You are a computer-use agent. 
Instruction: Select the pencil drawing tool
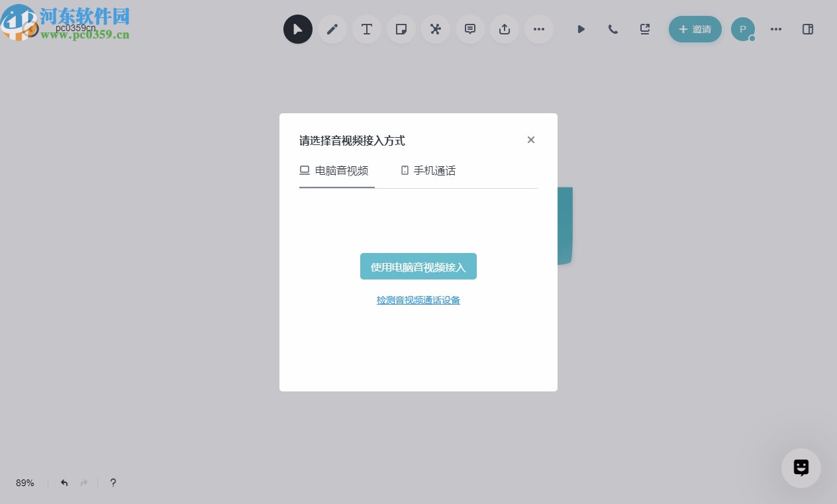[332, 29]
